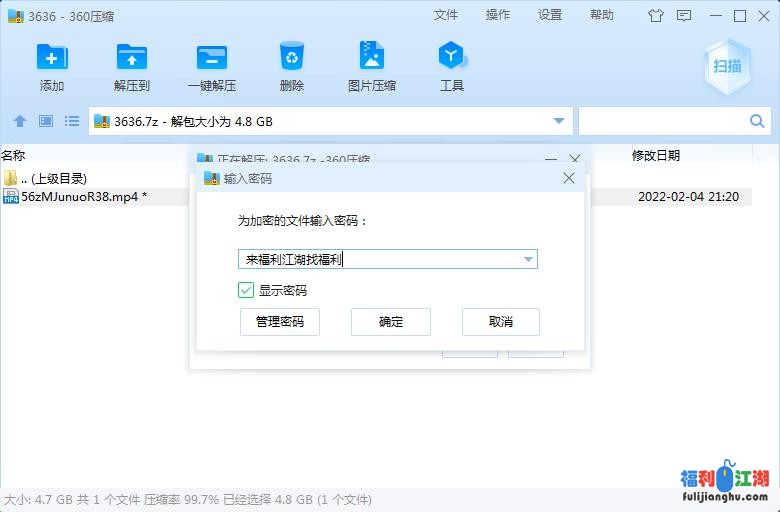
Task: Click the 扫描 (Scan) hexagon button
Action: [x=727, y=66]
